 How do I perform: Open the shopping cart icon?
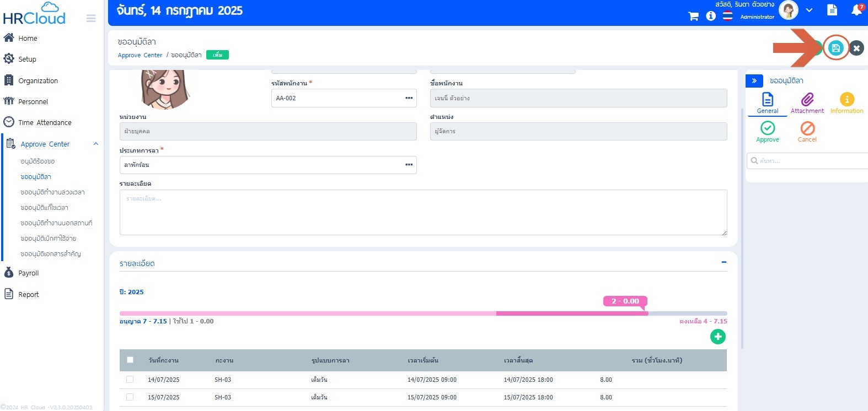click(x=693, y=16)
